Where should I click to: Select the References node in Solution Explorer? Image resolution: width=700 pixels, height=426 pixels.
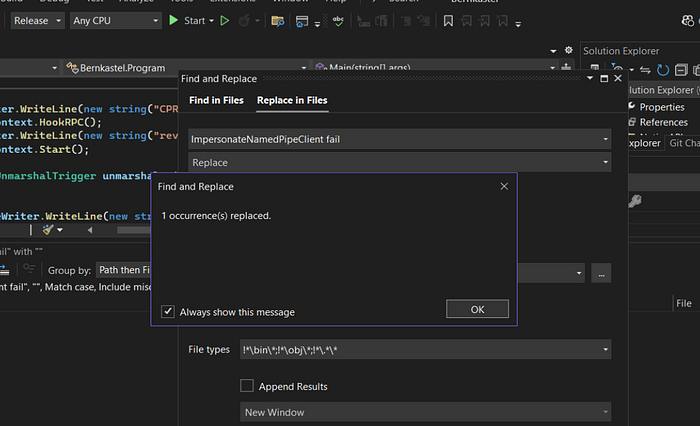click(x=663, y=122)
